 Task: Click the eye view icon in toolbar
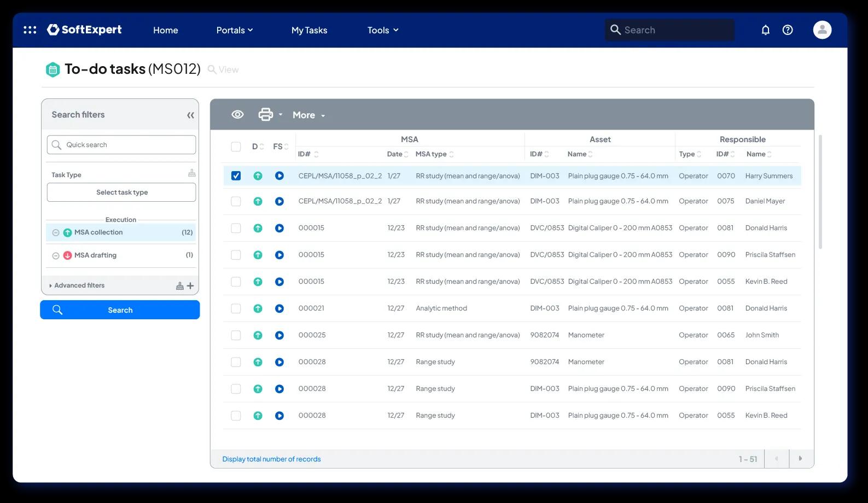pyautogui.click(x=237, y=114)
